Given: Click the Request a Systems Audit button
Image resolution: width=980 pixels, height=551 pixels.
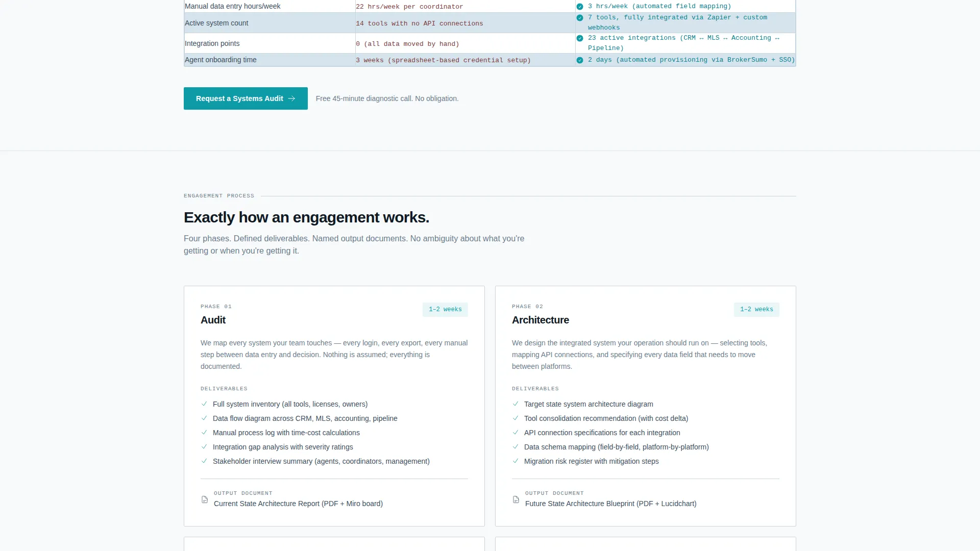Looking at the screenshot, I should [x=246, y=98].
